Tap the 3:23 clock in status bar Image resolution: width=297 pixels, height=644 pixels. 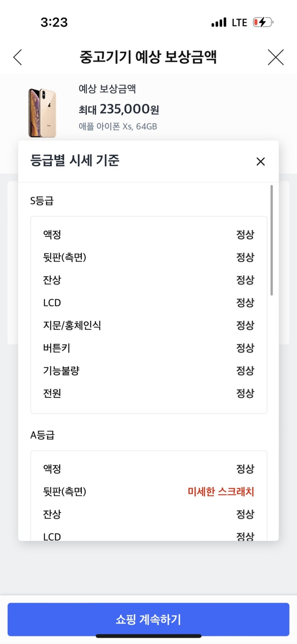(x=54, y=22)
